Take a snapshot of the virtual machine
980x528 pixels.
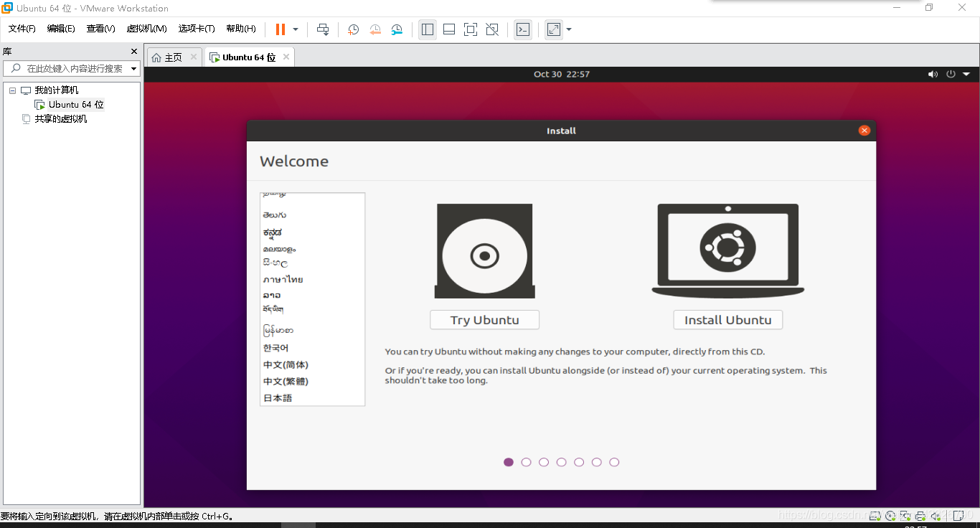point(353,29)
